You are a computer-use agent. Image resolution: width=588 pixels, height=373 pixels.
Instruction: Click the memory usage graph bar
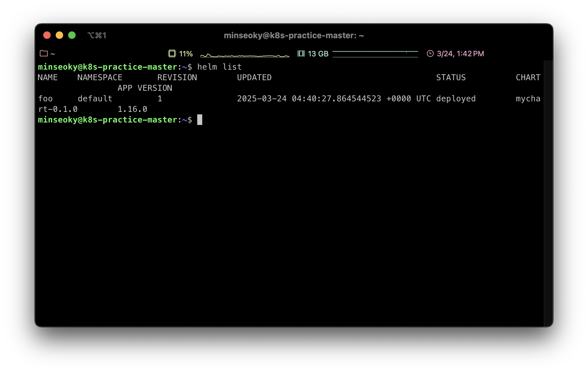(375, 54)
